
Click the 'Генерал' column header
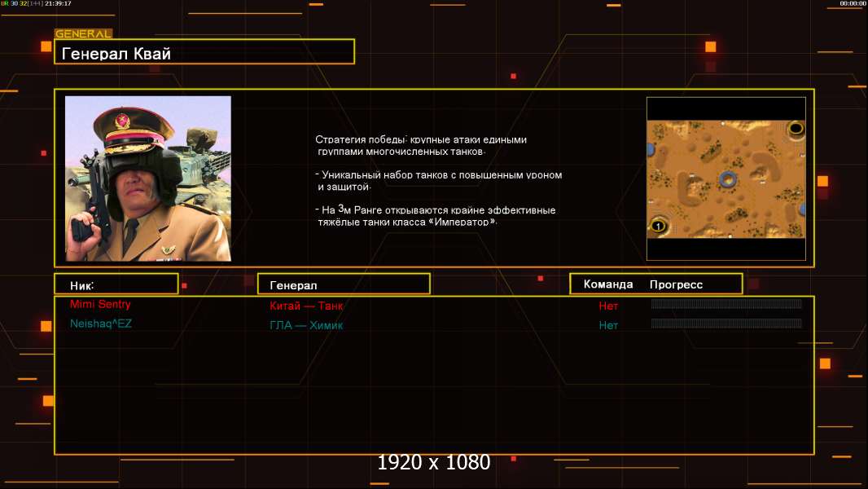point(344,284)
